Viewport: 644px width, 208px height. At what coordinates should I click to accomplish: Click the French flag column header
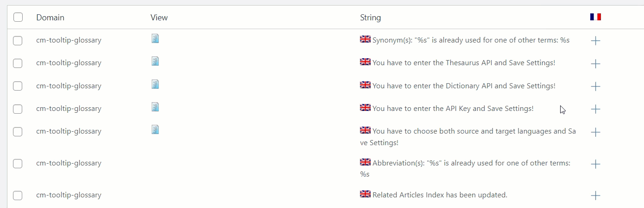(595, 17)
